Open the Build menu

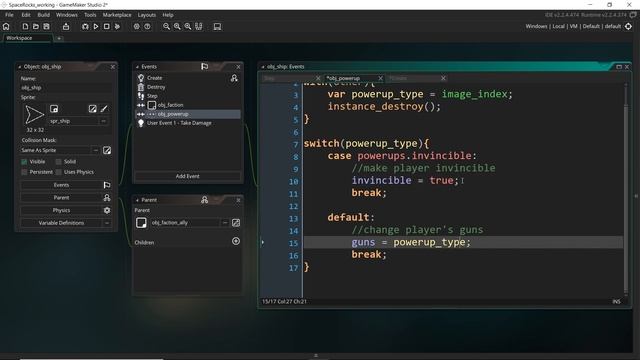click(43, 15)
